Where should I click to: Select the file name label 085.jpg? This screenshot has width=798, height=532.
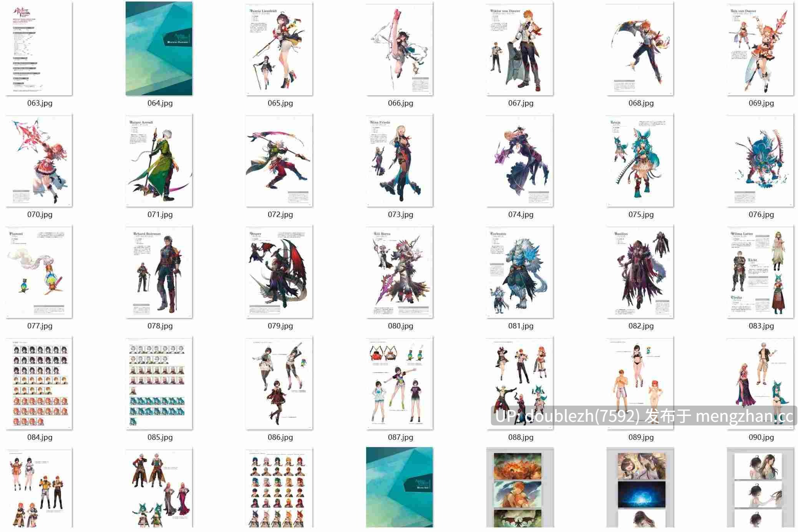[x=160, y=437]
